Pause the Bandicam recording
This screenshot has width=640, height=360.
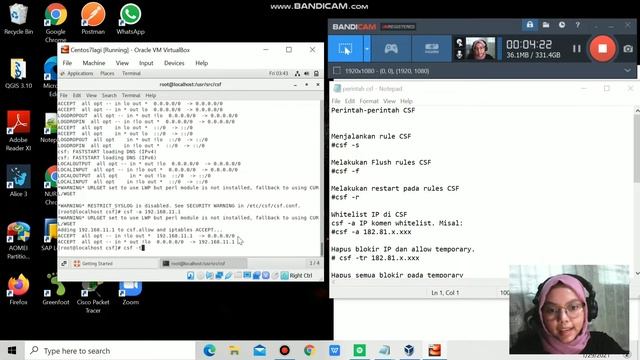(x=576, y=49)
